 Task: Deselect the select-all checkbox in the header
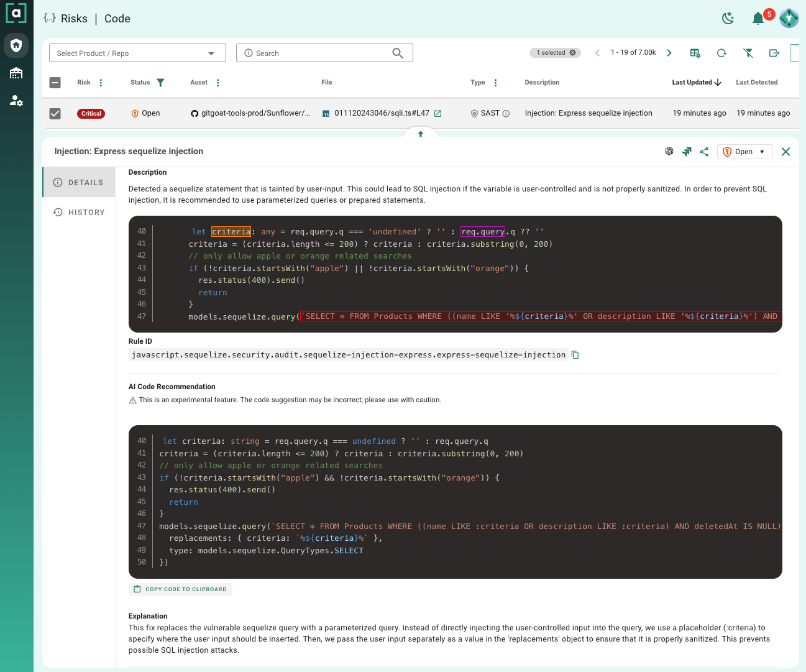click(55, 82)
